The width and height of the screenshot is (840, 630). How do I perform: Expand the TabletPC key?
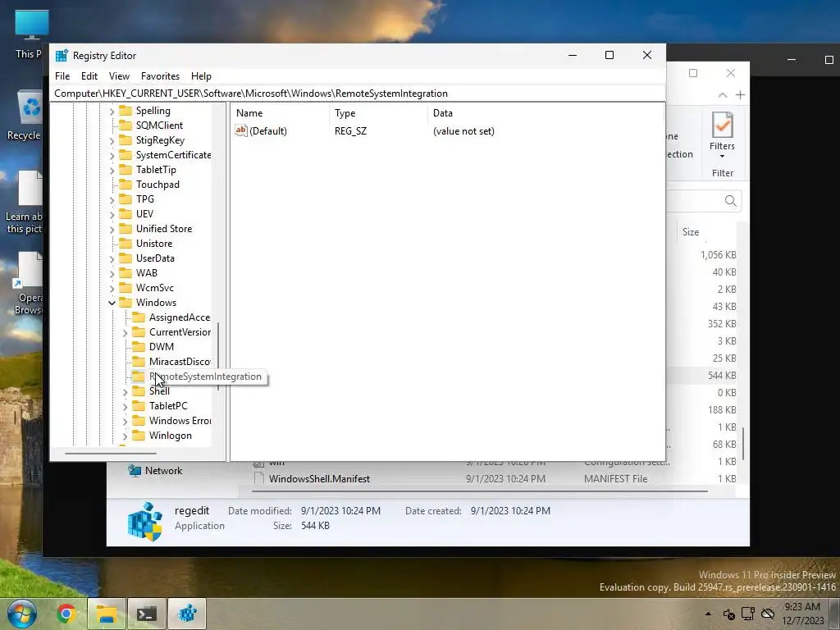pos(125,406)
